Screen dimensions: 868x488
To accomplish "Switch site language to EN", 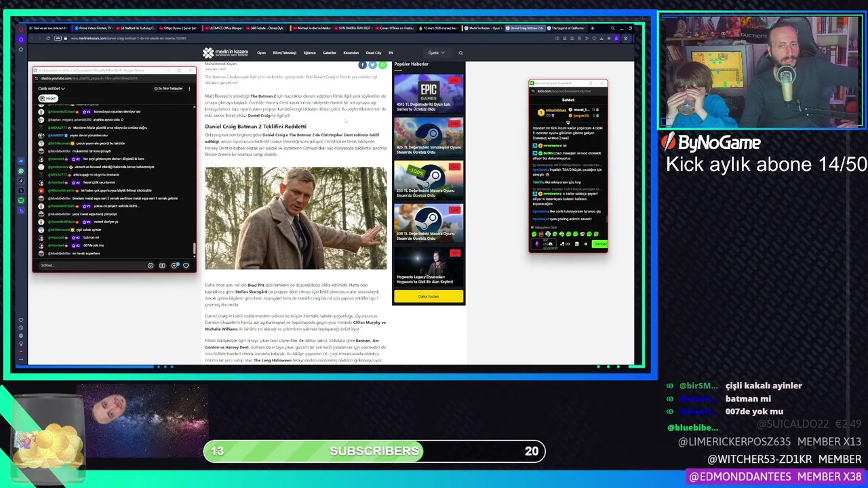I will tap(390, 53).
